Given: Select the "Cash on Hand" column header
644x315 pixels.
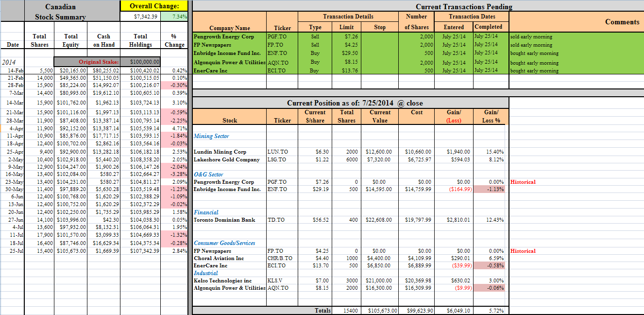Looking at the screenshot, I should pos(103,40).
